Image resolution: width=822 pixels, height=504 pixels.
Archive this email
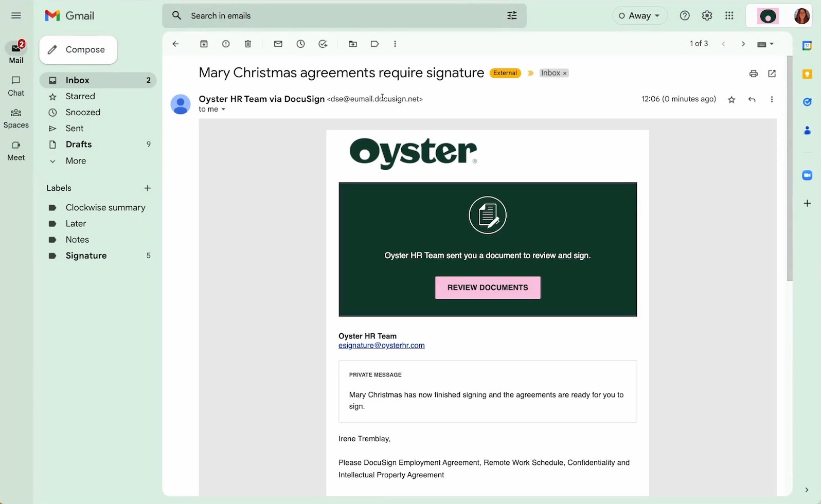pos(204,44)
